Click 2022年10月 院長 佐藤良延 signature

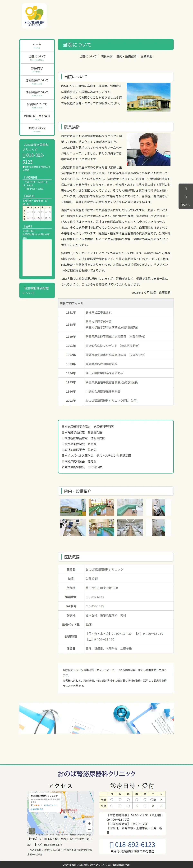click(151, 293)
